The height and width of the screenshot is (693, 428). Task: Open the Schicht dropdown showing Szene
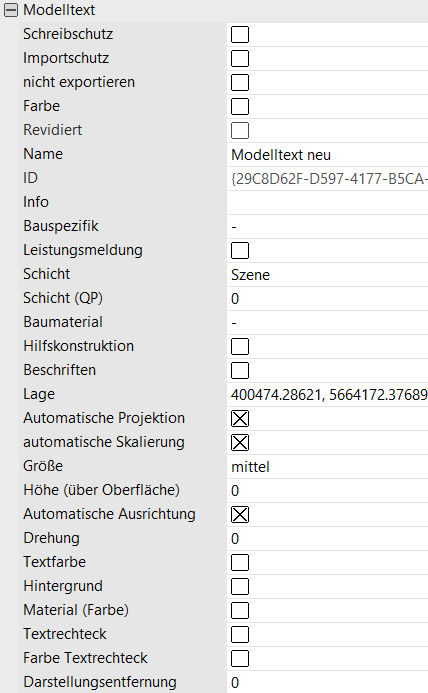pyautogui.click(x=327, y=274)
